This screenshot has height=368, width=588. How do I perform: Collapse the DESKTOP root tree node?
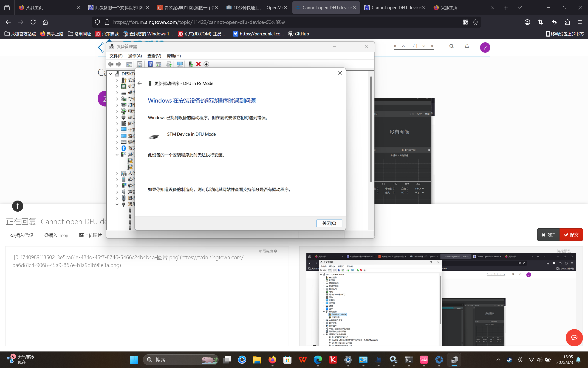coord(110,74)
